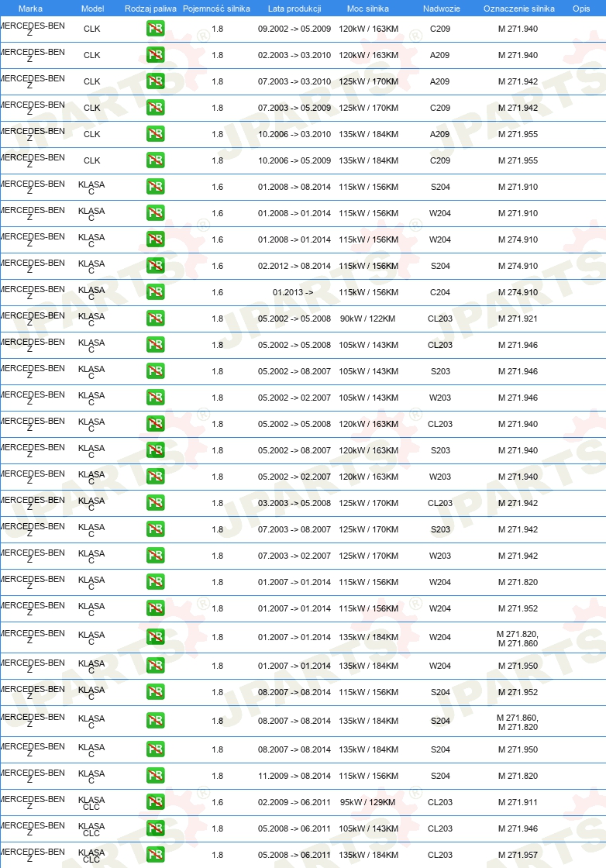The image size is (606, 868).
Task: Click the fuel icon in the S204 M 271.950 row
Action: 156,749
